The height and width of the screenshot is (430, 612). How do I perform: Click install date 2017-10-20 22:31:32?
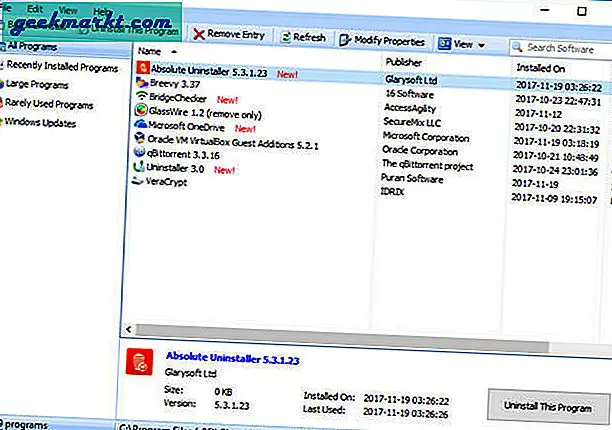click(557, 128)
